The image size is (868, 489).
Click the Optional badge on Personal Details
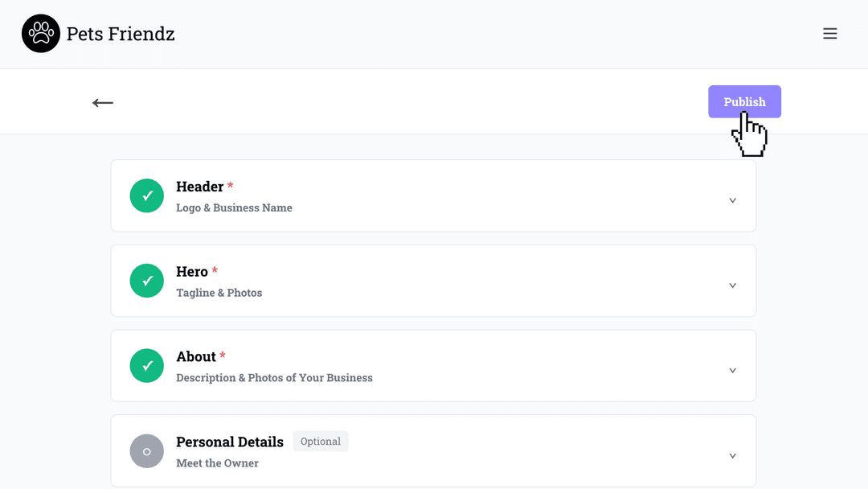pyautogui.click(x=321, y=442)
